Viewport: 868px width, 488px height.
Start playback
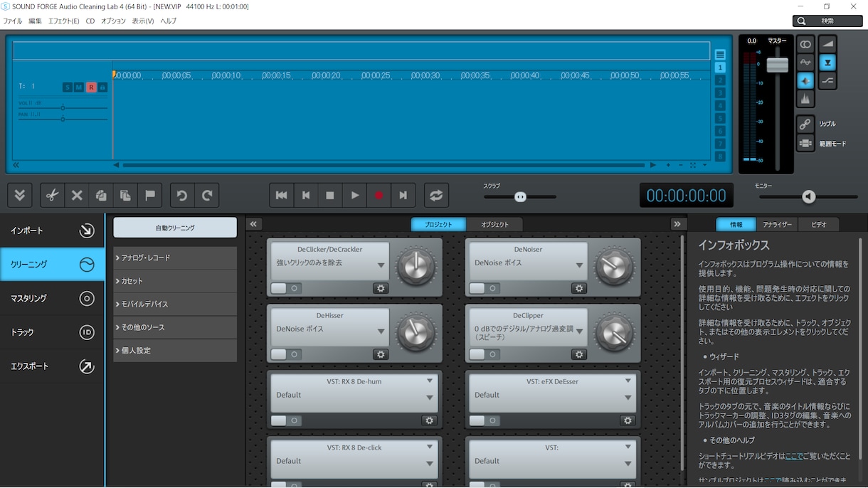pos(354,195)
